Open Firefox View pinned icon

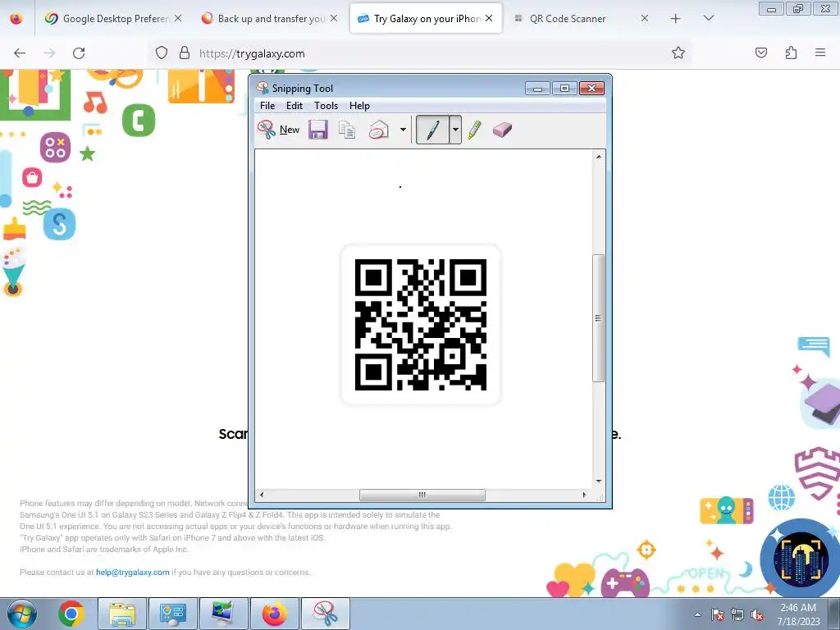click(16, 19)
